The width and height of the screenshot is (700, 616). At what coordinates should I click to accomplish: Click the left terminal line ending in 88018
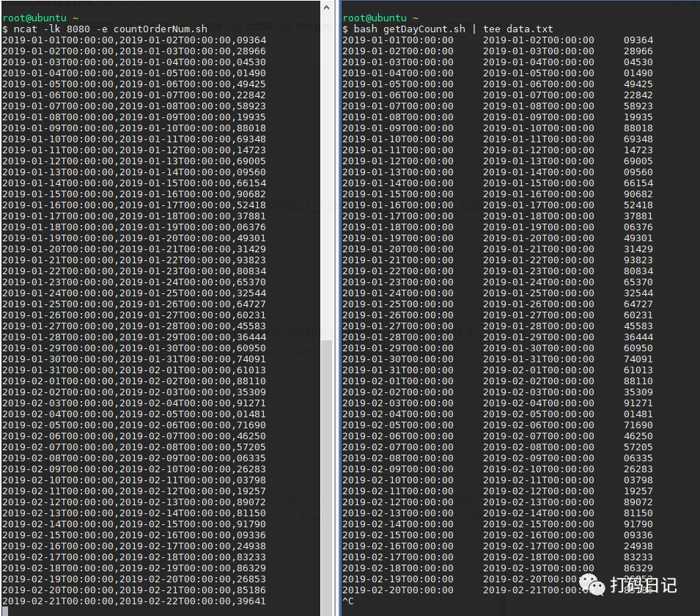tap(134, 128)
